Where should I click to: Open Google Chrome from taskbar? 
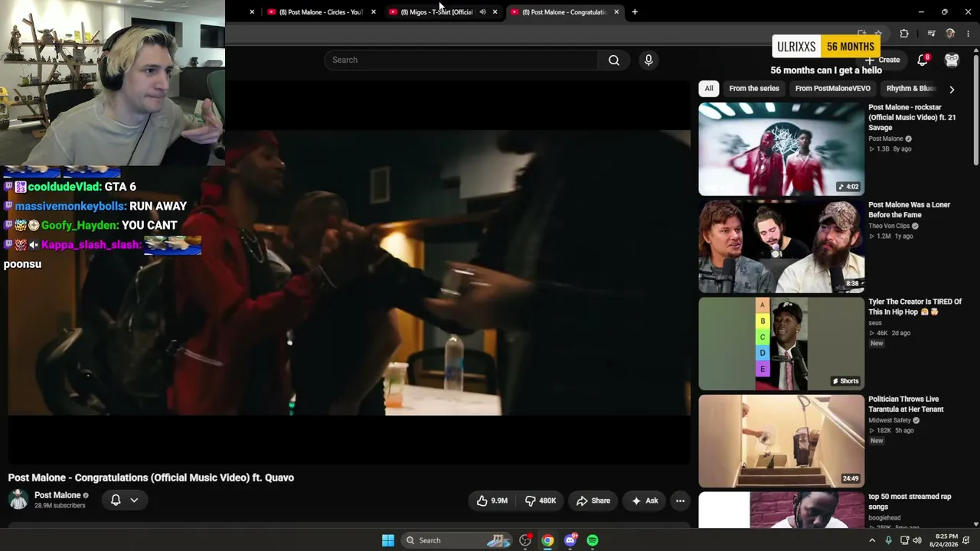[547, 540]
